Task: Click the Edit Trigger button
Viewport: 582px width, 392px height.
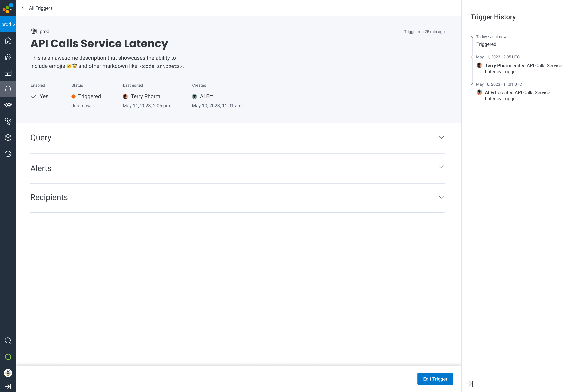Action: pyautogui.click(x=435, y=379)
